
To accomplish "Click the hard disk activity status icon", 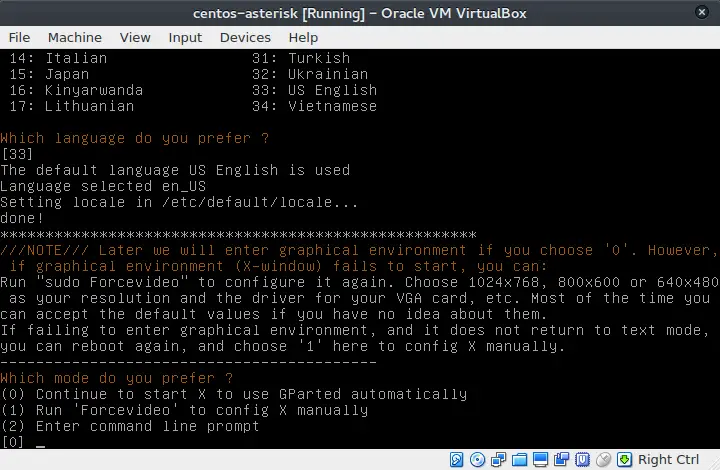I will coord(456,459).
